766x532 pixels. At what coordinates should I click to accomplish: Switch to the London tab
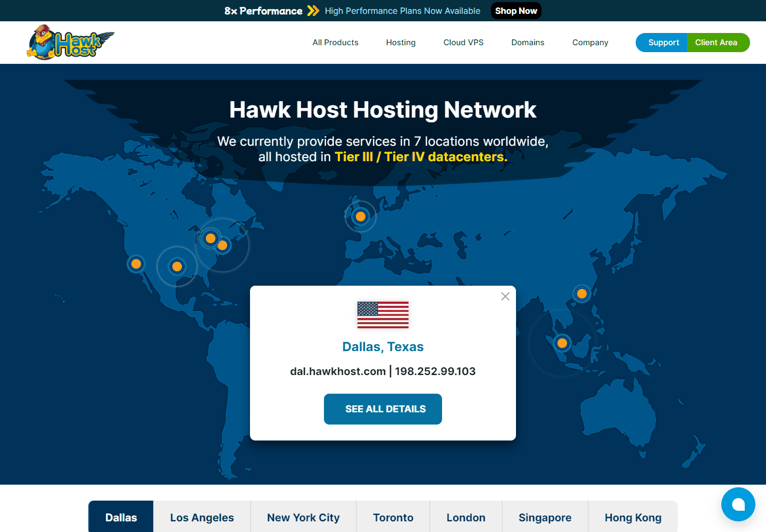point(466,517)
